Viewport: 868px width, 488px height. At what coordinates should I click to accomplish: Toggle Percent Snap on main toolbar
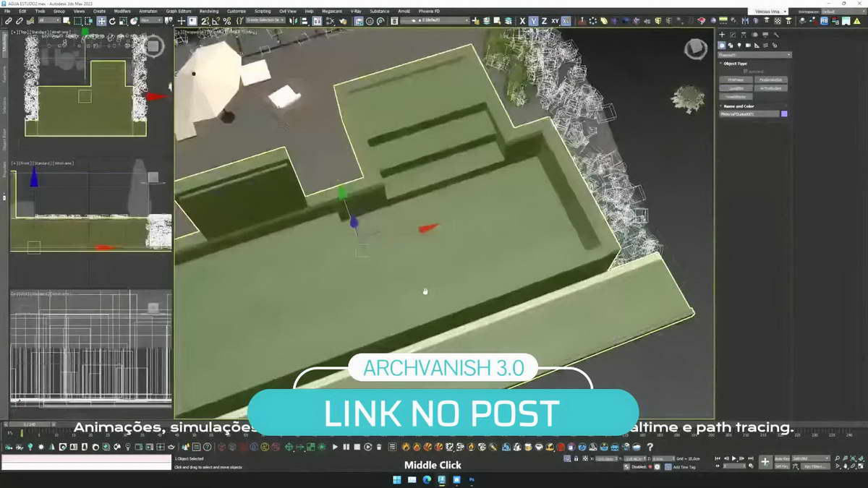[x=227, y=22]
